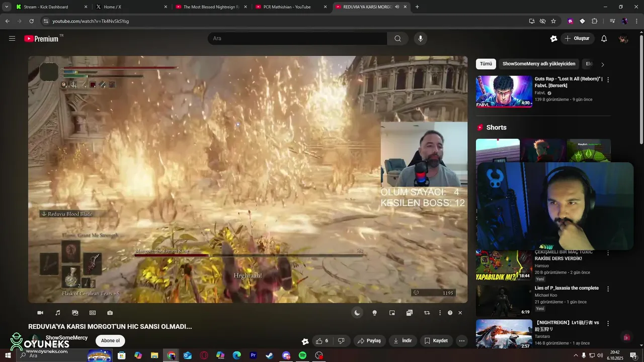Show hidden system tray icons chevron
This screenshot has height=362, width=644.
point(576,355)
